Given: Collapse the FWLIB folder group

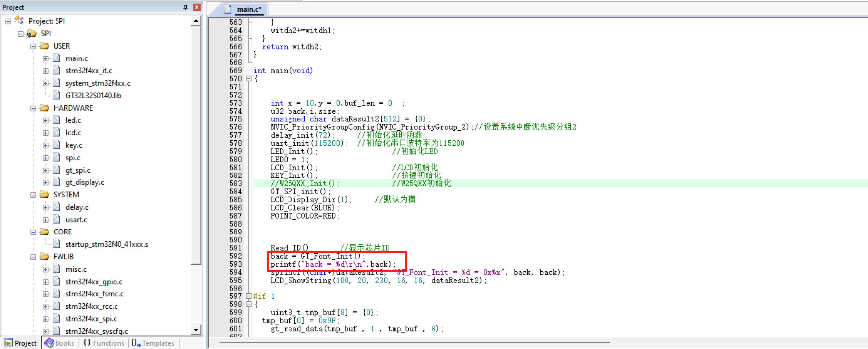Looking at the screenshot, I should point(33,257).
